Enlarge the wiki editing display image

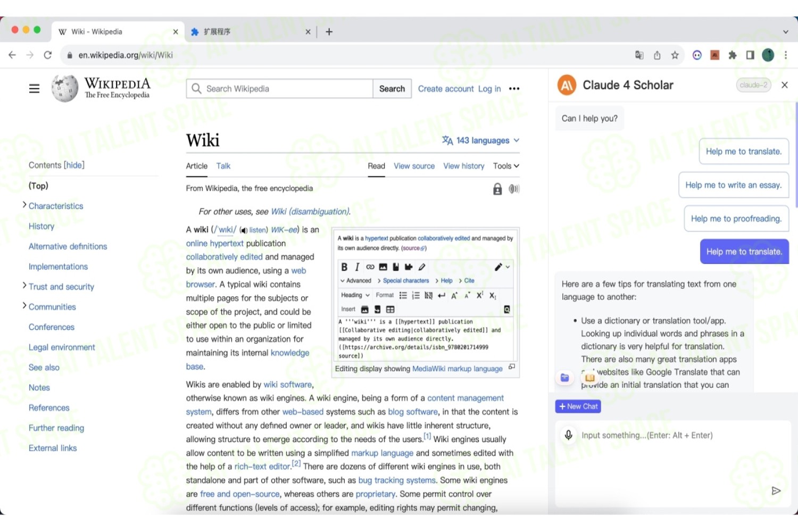[x=512, y=367]
